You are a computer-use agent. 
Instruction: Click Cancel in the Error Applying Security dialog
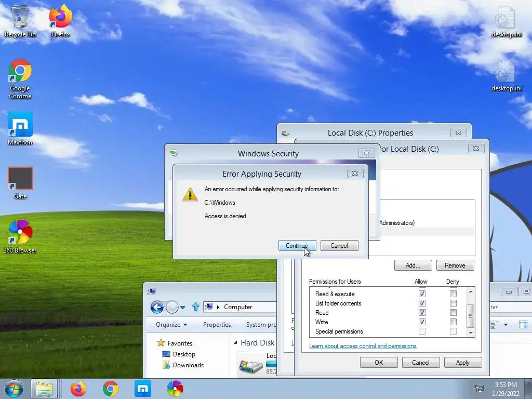point(339,246)
